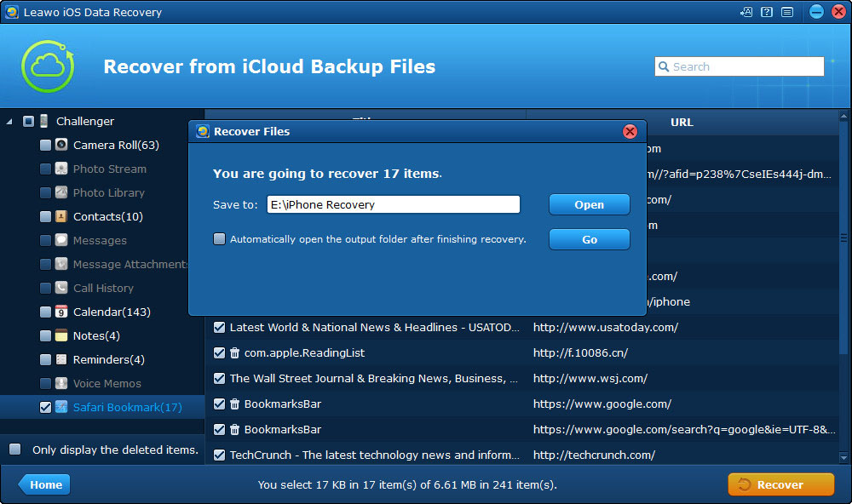Click the Notes icon in sidebar
This screenshot has width=852, height=504.
61,335
